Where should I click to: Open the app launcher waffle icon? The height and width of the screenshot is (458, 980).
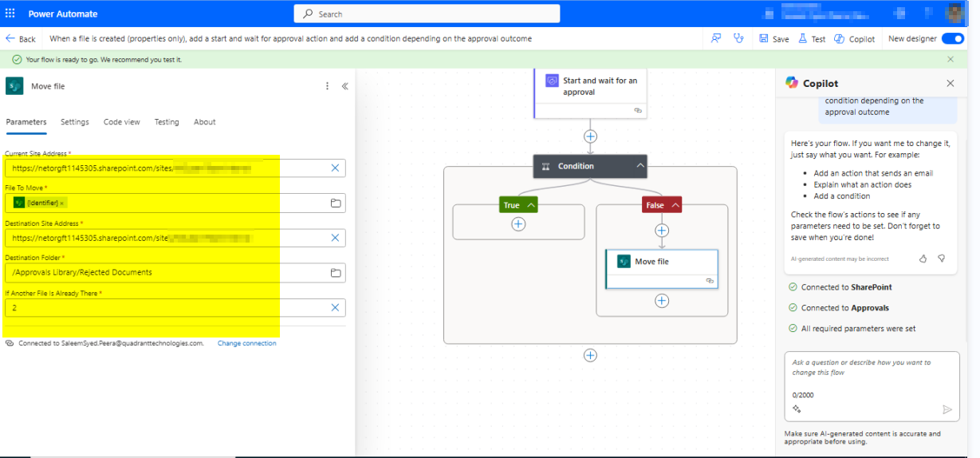10,14
